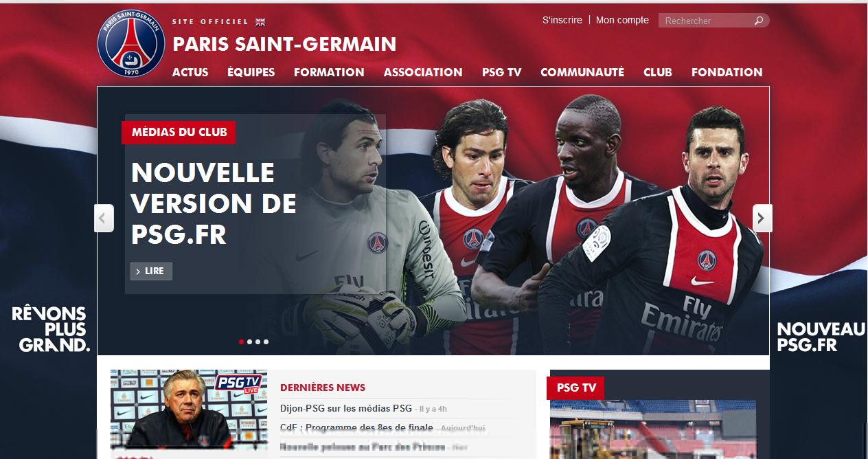Viewport: 868px width, 459px height.
Task: Open the COMMUNAUTÉ menu
Action: [x=582, y=72]
